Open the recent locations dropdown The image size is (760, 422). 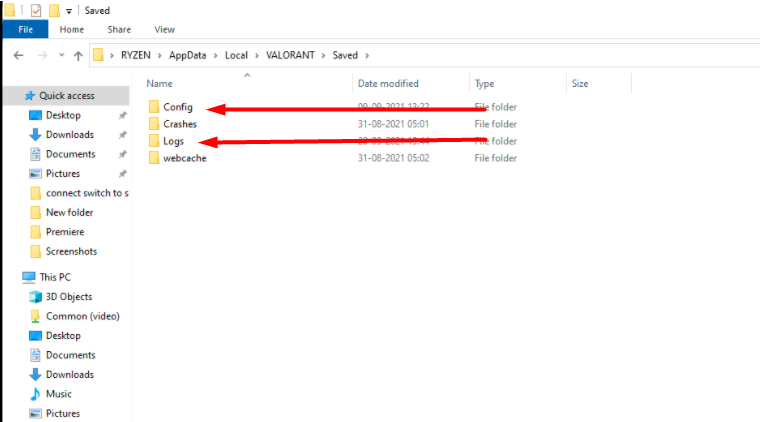pos(62,55)
